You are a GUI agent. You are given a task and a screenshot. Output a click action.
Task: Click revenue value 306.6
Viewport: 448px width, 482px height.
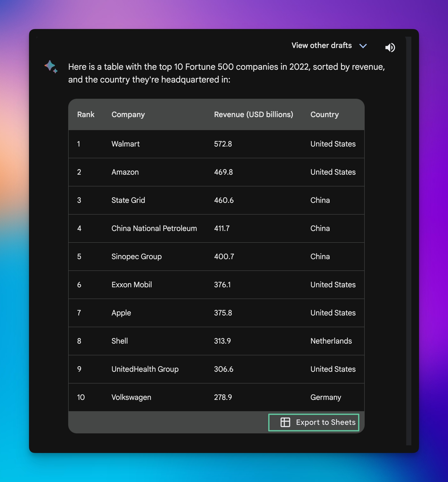224,369
